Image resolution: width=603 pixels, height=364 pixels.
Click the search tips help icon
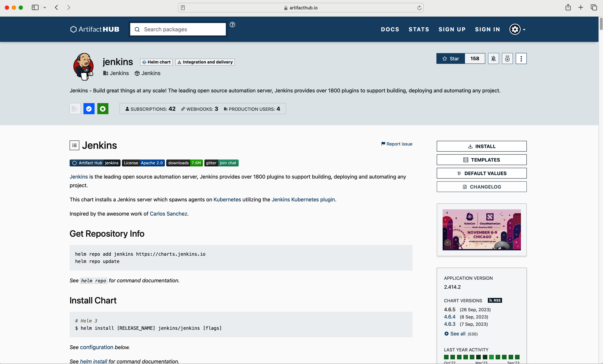232,25
